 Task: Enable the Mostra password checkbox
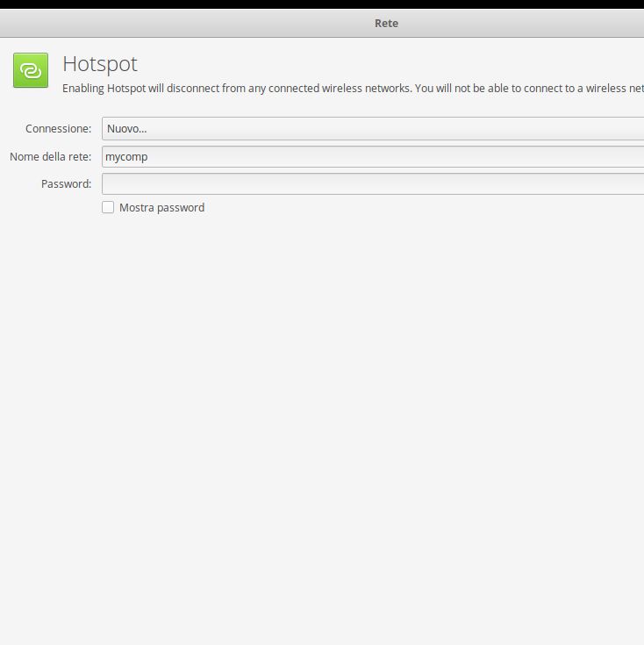tap(108, 207)
